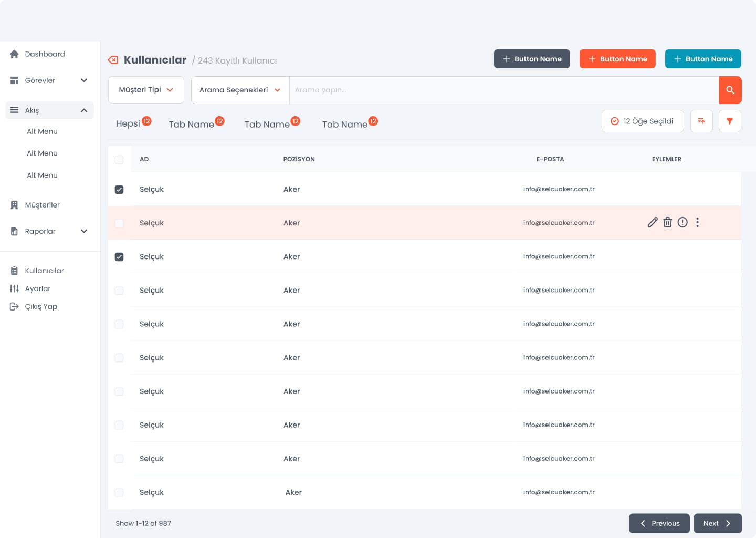
Task: Click the trash delete icon in highlighted row
Action: [667, 222]
